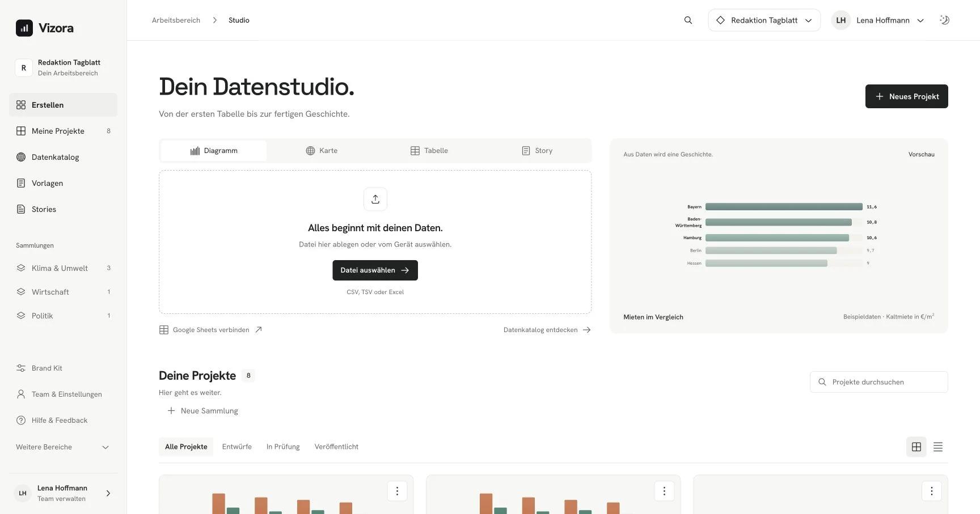The width and height of the screenshot is (980, 514).
Task: Select the Karte tab
Action: point(322,151)
